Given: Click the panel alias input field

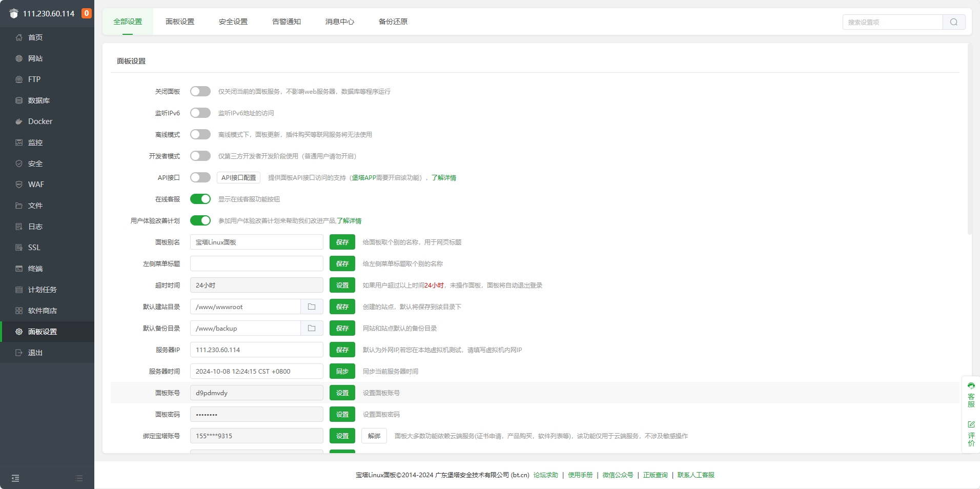Looking at the screenshot, I should pyautogui.click(x=256, y=242).
